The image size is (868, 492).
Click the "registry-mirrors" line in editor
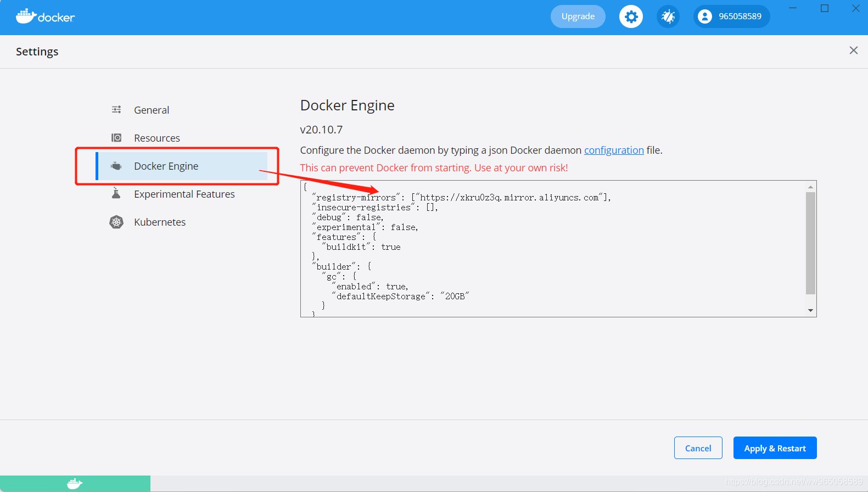tap(461, 198)
